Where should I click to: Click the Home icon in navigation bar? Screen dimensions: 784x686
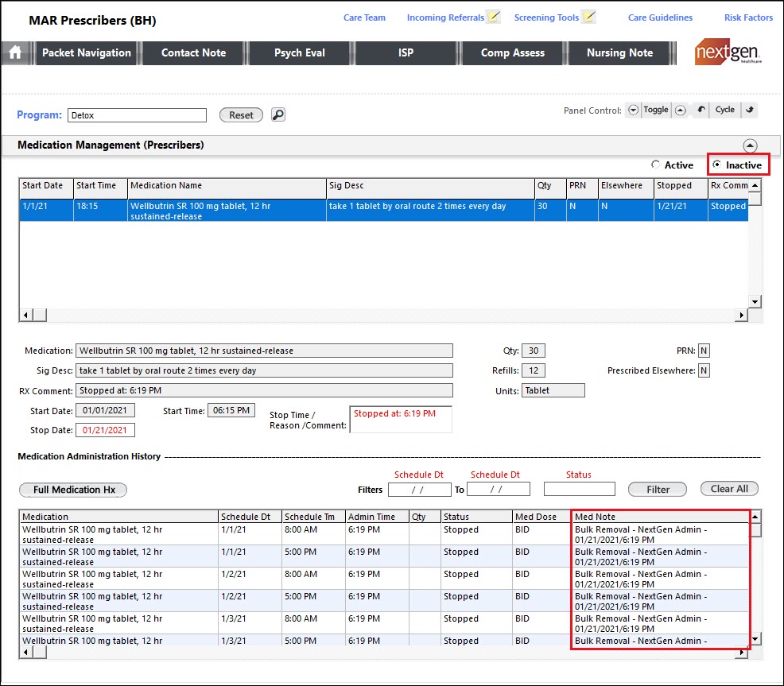point(15,53)
